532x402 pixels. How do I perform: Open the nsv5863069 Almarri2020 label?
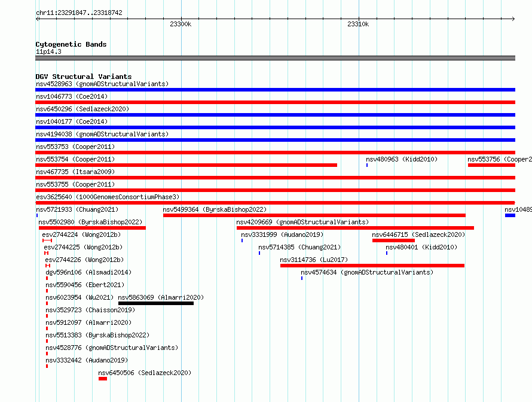pos(161,297)
